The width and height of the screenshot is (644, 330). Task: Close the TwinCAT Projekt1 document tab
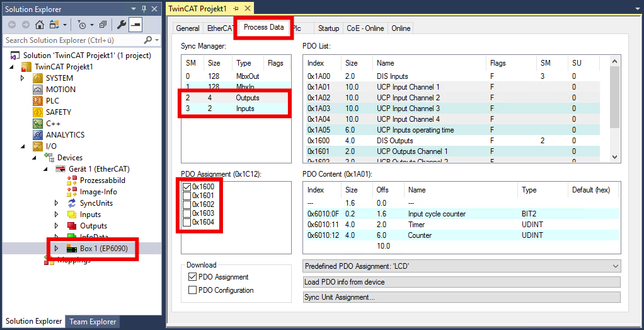tap(247, 9)
